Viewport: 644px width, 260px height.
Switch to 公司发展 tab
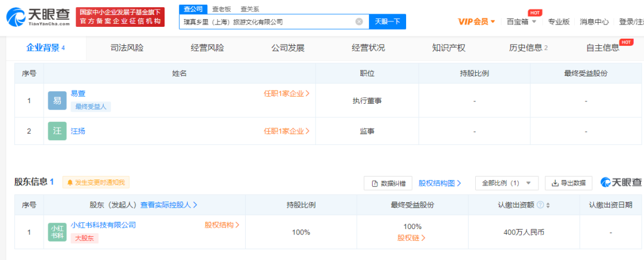288,48
